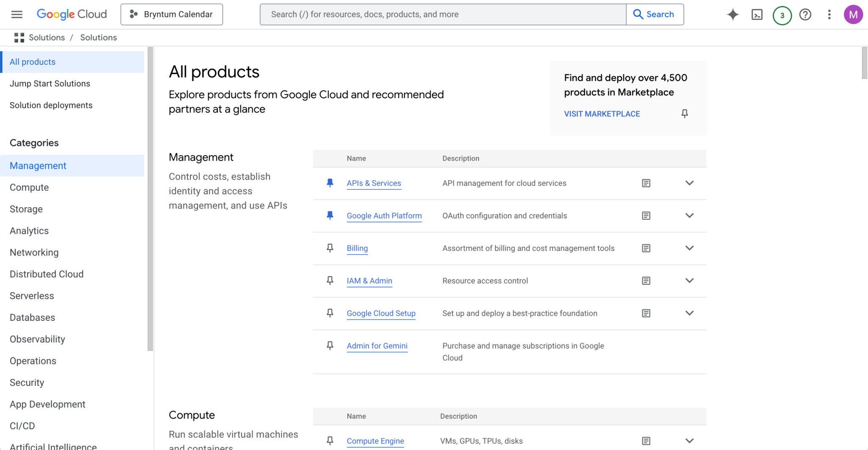The height and width of the screenshot is (450, 868).
Task: Click the Google Cloud logo
Action: tap(72, 14)
